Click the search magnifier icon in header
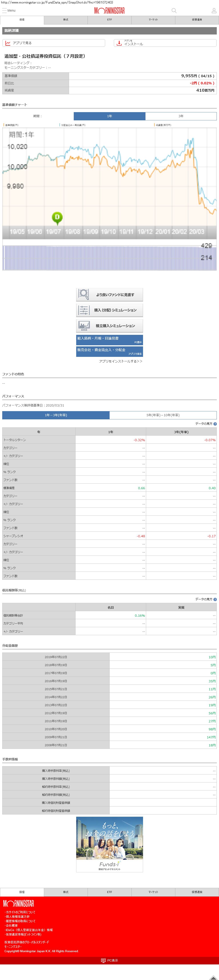Screen dimensions: 219x980 174,11
